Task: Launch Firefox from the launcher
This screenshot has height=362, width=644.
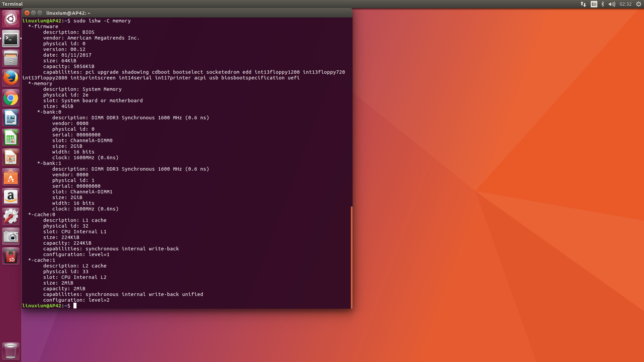Action: click(x=11, y=78)
